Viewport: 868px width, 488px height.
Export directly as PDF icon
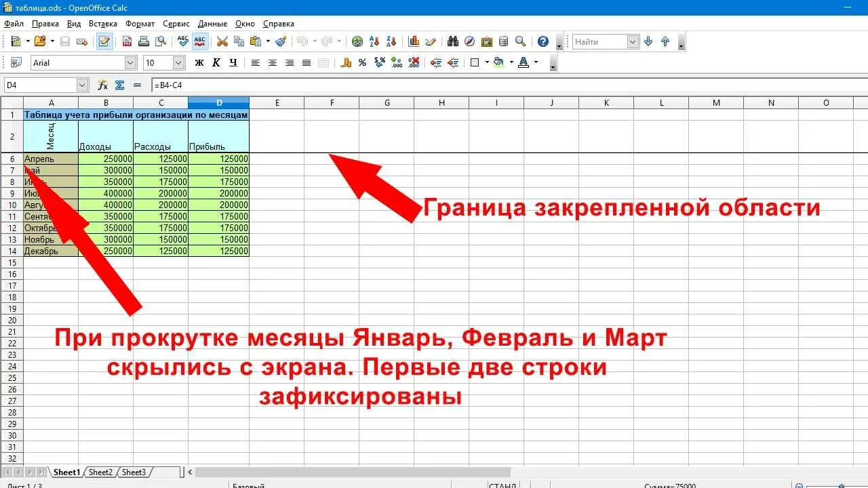pos(127,41)
